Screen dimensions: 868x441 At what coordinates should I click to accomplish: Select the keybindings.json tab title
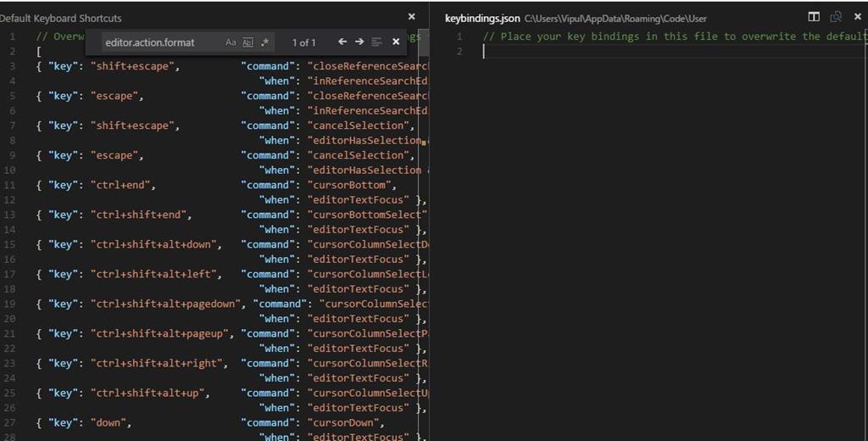coord(482,19)
